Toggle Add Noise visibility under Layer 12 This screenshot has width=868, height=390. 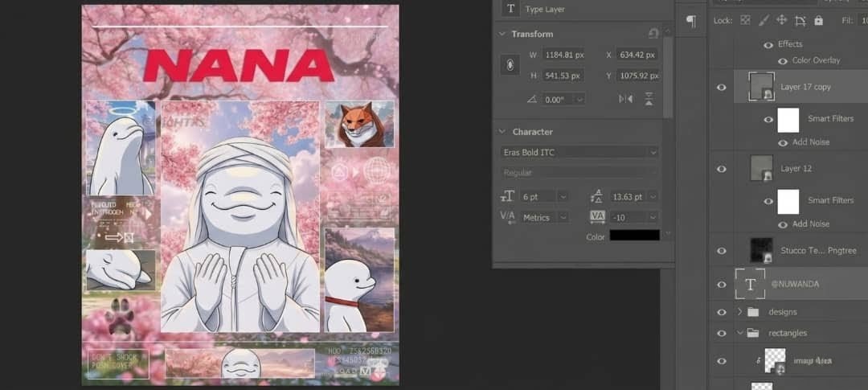pyautogui.click(x=782, y=224)
